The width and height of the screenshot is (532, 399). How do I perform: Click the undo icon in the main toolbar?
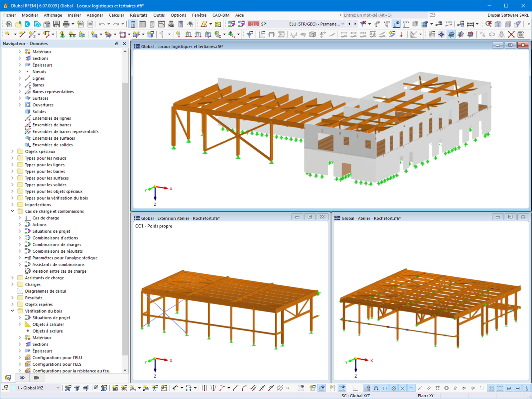[x=101, y=24]
